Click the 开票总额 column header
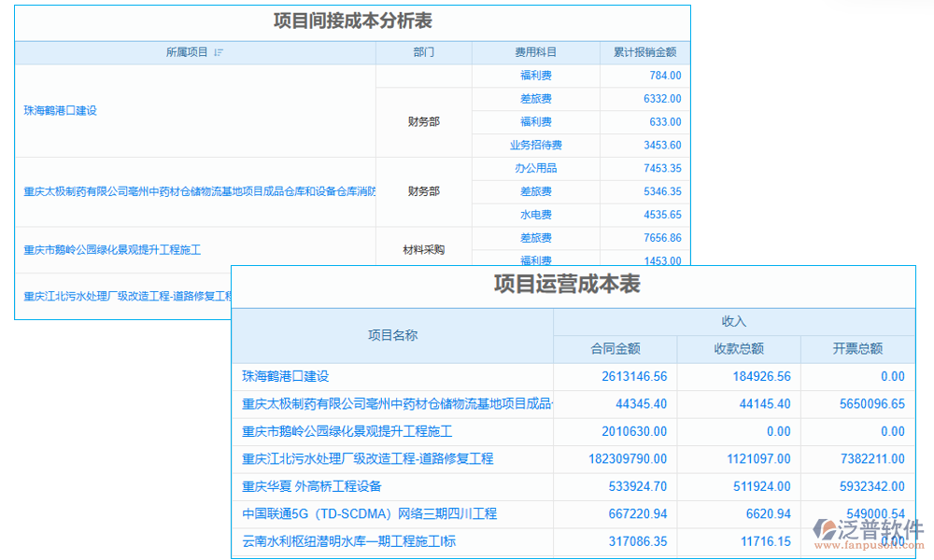This screenshot has width=934, height=560. (858, 348)
